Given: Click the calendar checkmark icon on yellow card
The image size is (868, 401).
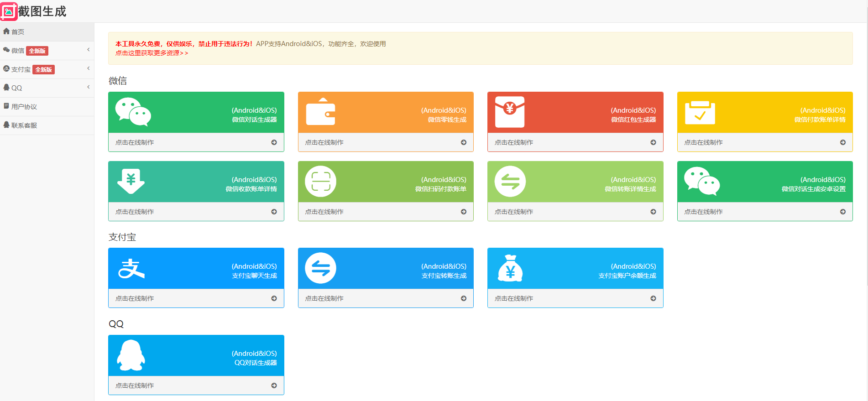Looking at the screenshot, I should (x=700, y=113).
